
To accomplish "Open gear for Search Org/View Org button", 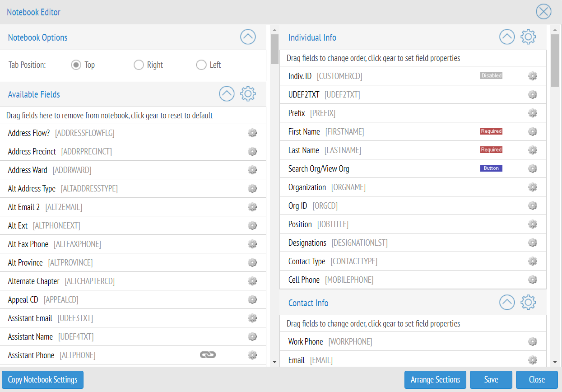I will 533,168.
